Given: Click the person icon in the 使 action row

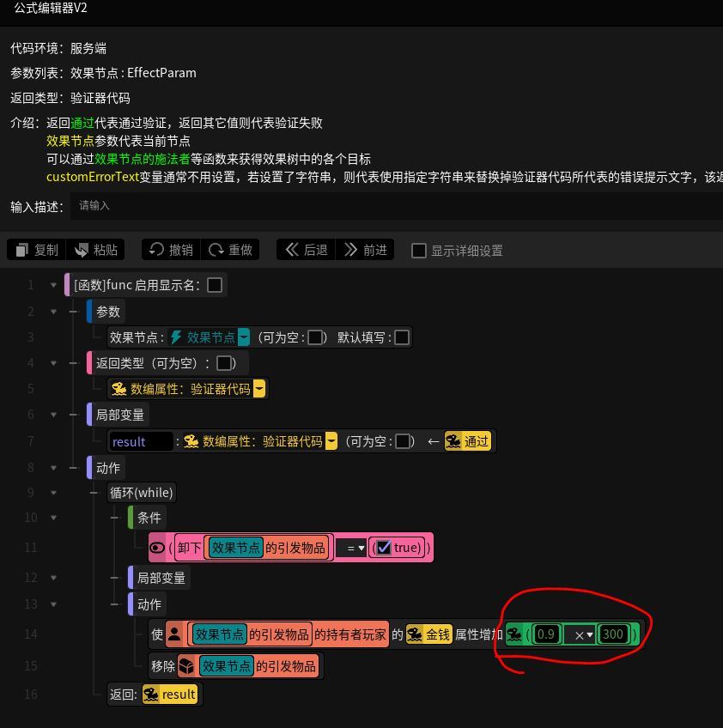Looking at the screenshot, I should click(174, 634).
